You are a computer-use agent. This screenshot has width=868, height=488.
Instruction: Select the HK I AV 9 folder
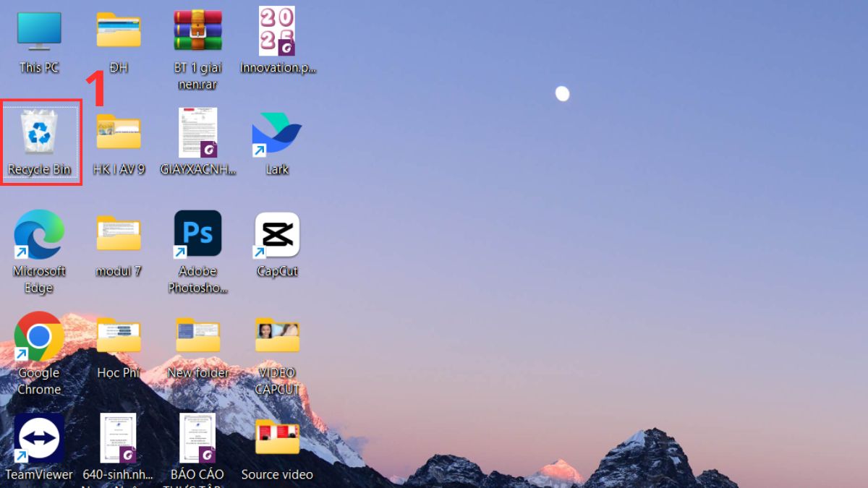(x=119, y=132)
